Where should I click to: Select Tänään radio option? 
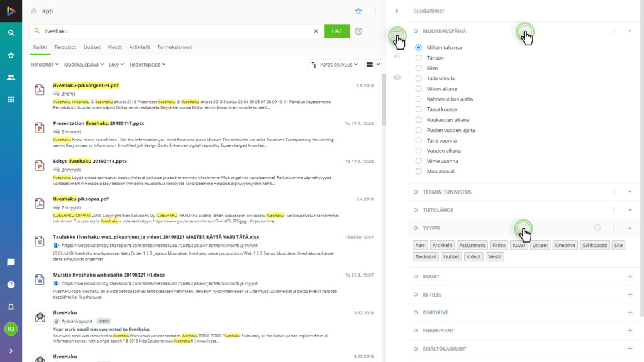click(418, 58)
